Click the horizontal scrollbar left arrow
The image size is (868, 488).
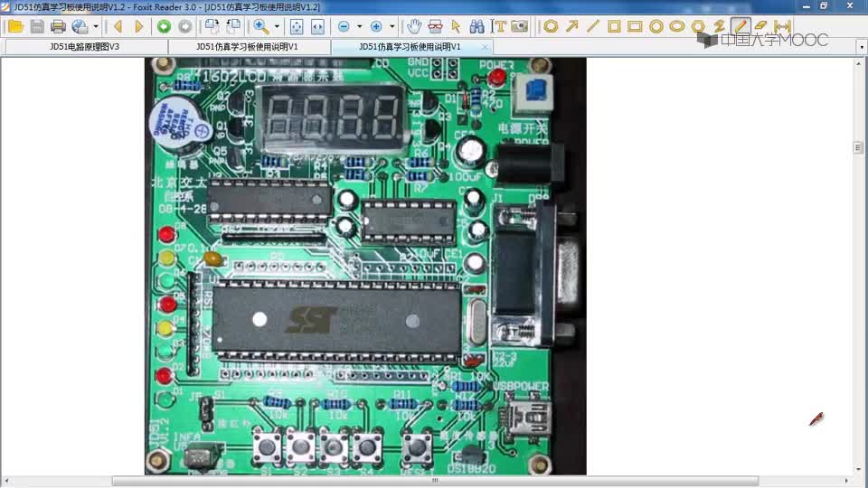tap(5, 481)
